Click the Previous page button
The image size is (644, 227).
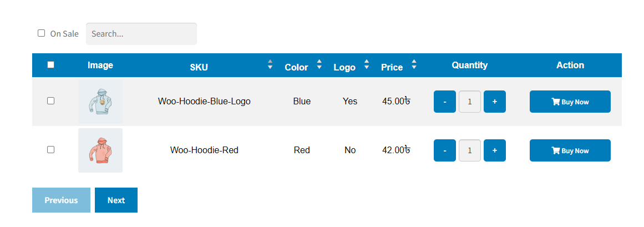click(61, 200)
